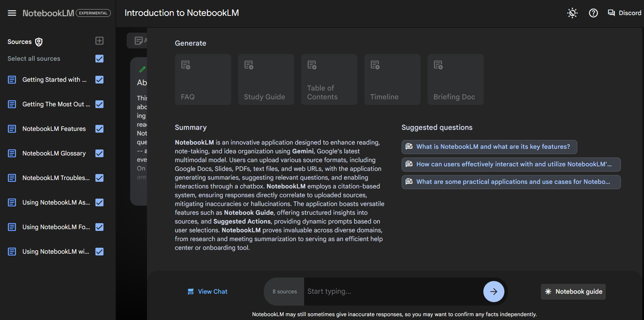644x320 pixels.
Task: Click the document icon for Using NotebookLM As...
Action: point(12,202)
